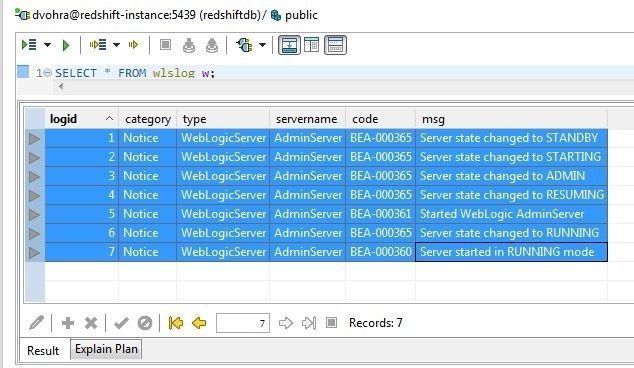Click the left scroll arrow under the editor

61,86
